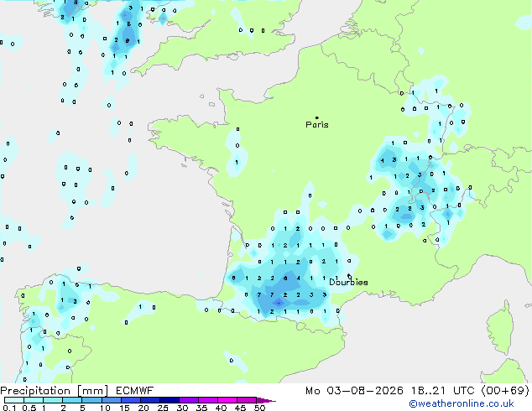Click the legend value label '35'
The height and width of the screenshot is (411, 532).
point(201,408)
